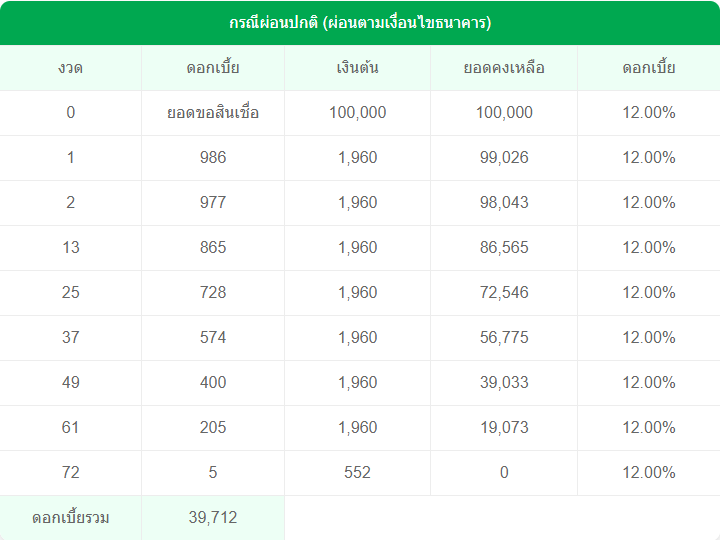Click the interest value 986

[213, 158]
